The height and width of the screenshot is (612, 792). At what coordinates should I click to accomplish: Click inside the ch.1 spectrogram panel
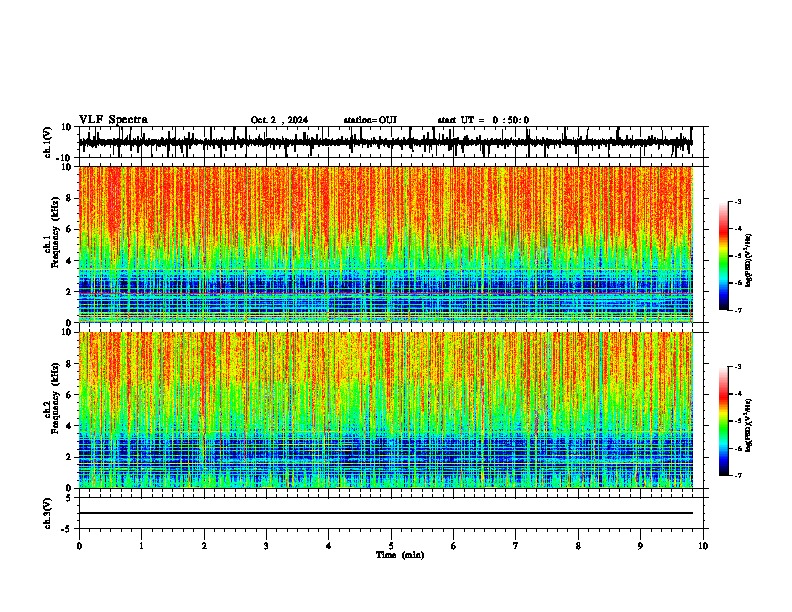coord(385,244)
